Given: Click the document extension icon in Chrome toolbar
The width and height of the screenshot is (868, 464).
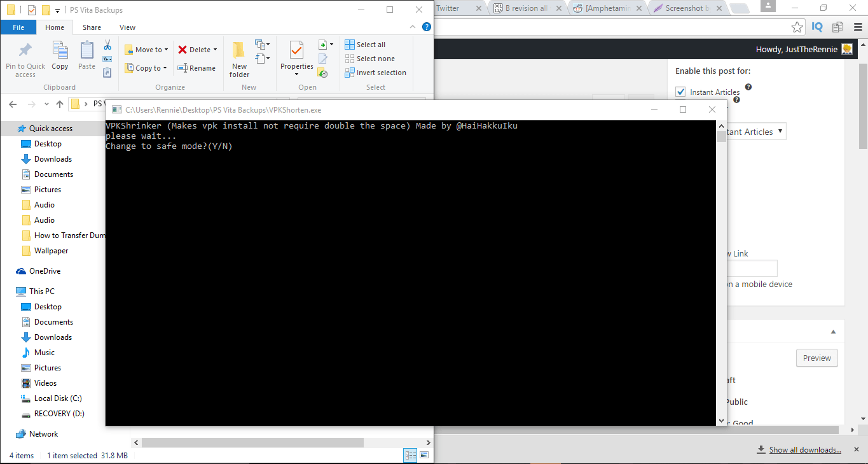Looking at the screenshot, I should click(837, 27).
